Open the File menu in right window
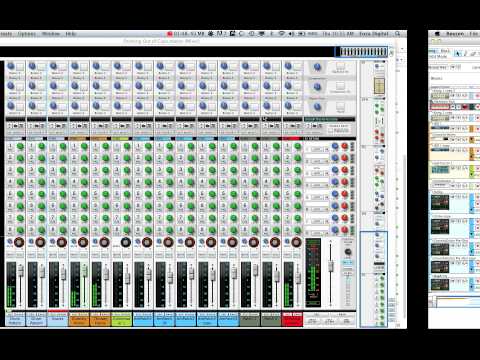This screenshot has width=480, height=360. click(x=474, y=34)
